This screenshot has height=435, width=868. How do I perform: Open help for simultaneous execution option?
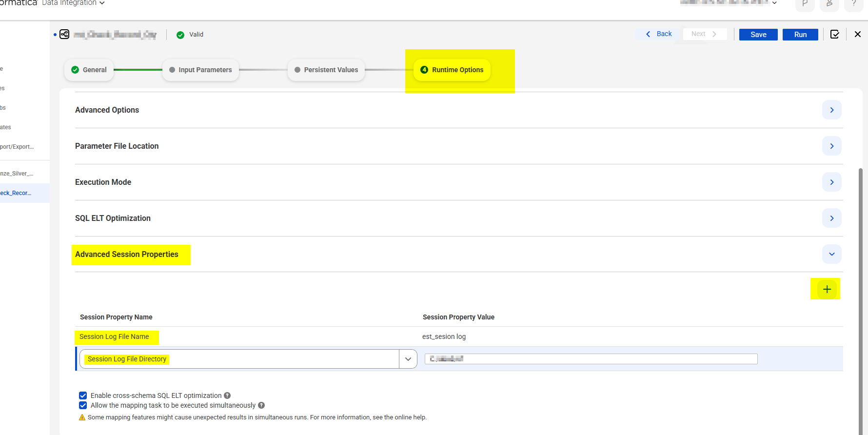[261, 405]
